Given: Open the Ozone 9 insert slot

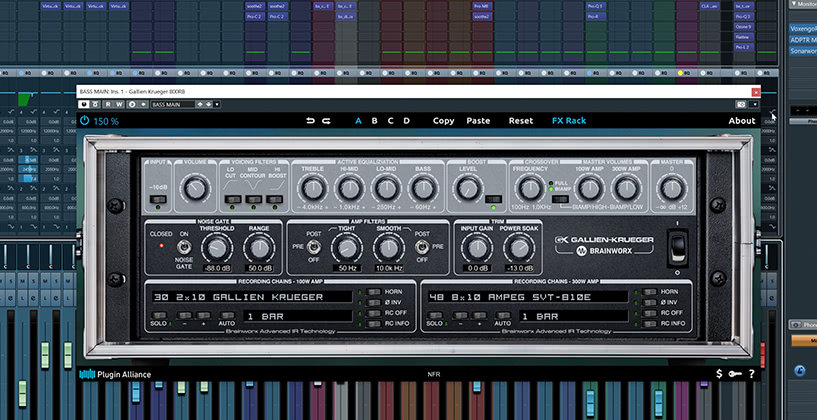Looking at the screenshot, I should [744, 27].
